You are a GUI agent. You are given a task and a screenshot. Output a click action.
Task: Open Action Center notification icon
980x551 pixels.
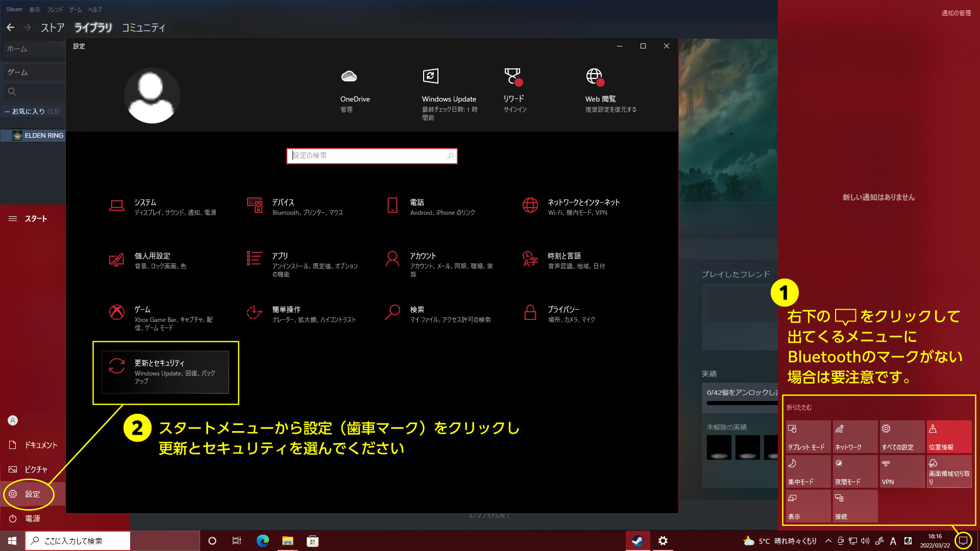(x=963, y=541)
